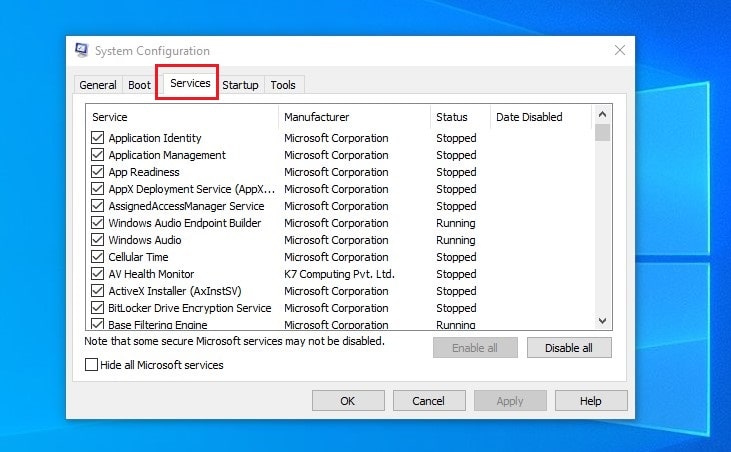Click the Enable all button

[x=475, y=348]
